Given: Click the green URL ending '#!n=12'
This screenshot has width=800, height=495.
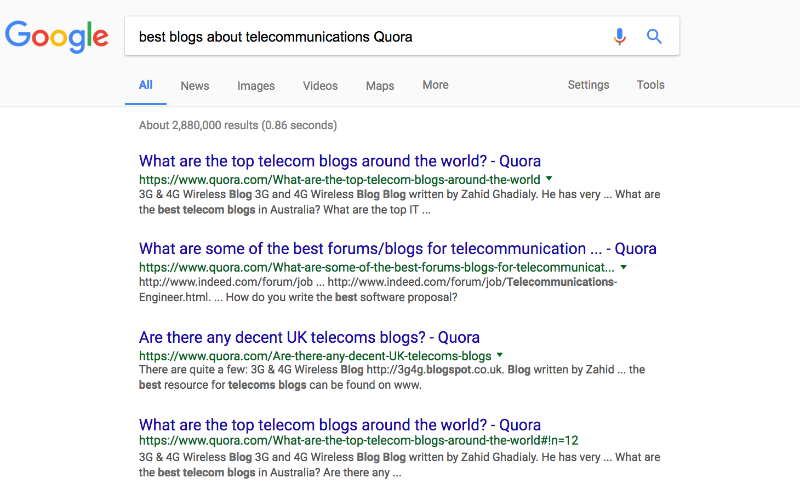Looking at the screenshot, I should [x=359, y=440].
